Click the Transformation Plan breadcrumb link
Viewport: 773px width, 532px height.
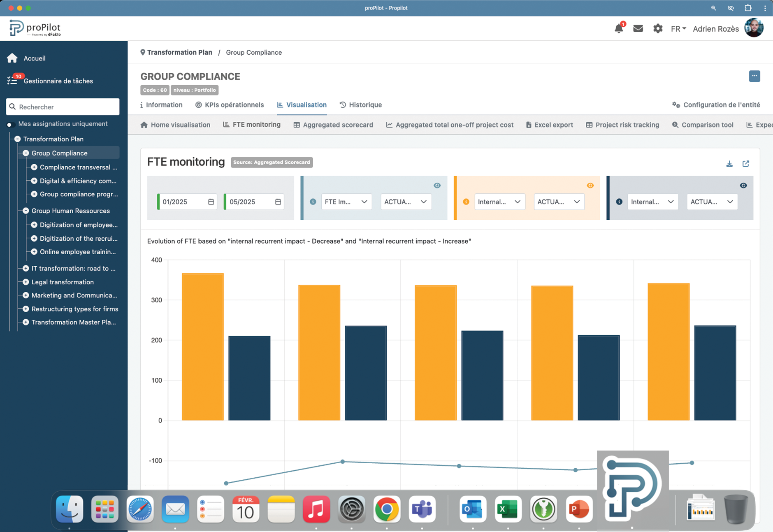click(x=179, y=52)
